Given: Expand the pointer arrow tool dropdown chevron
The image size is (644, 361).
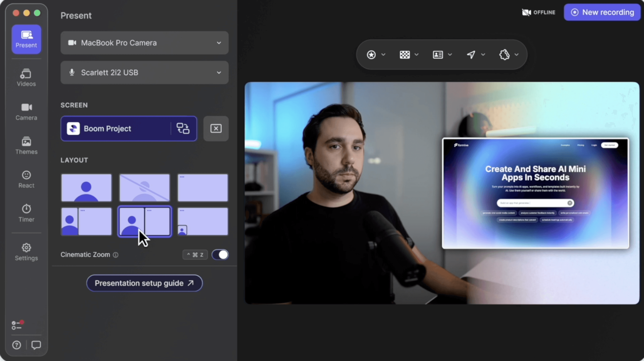Looking at the screenshot, I should coord(483,55).
